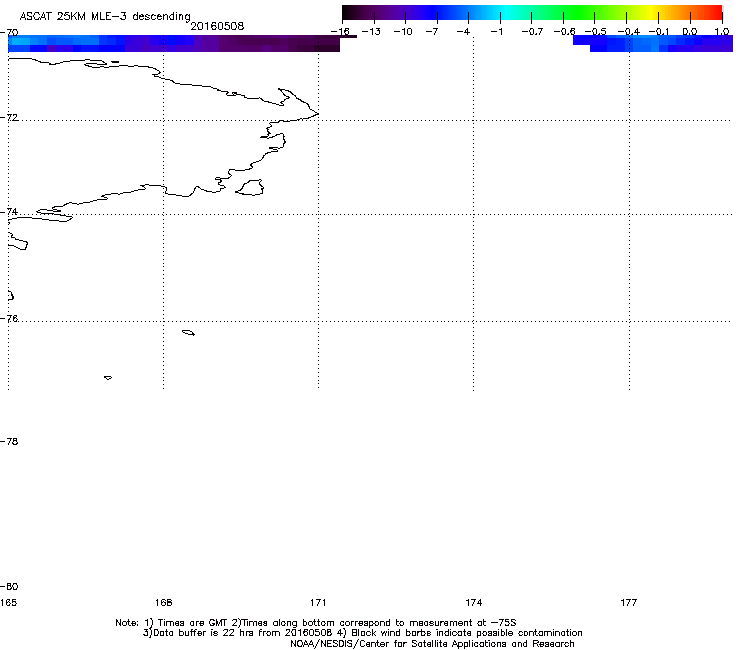
Task: Pick the cyan section of the color bar
Action: tap(507, 12)
